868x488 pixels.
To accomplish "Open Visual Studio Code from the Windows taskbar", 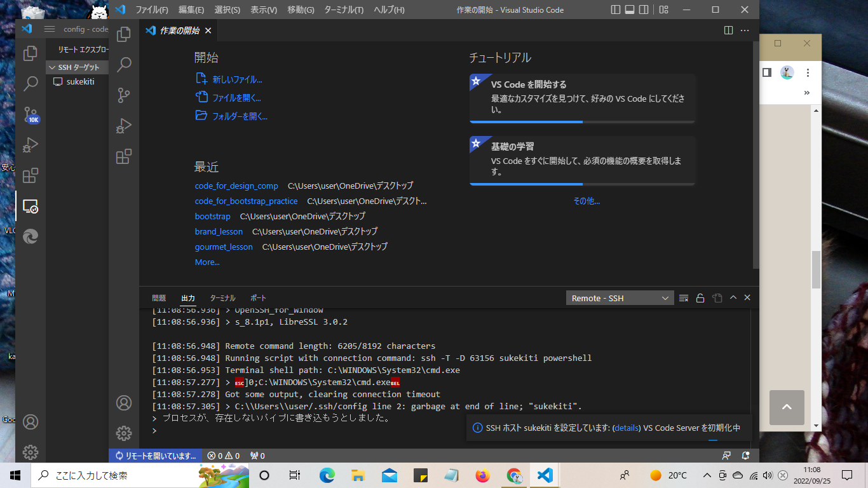I will coord(545,475).
